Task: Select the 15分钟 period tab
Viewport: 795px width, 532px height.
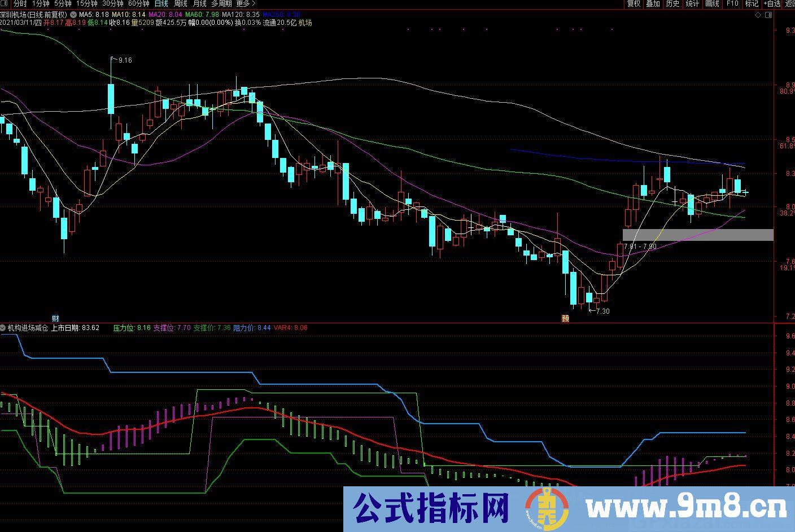Action: [x=86, y=3]
